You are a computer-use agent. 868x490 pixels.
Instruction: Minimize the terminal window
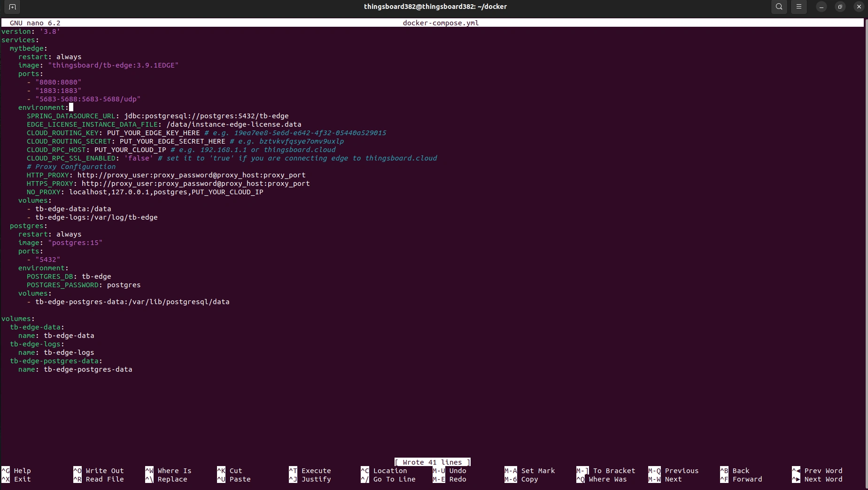click(821, 7)
